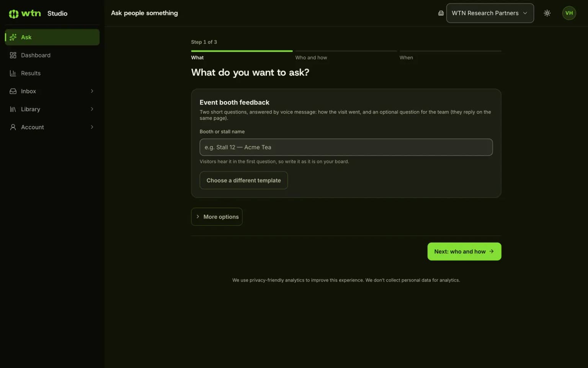Open Results in the sidebar
Viewport: 588px width, 368px height.
(x=52, y=73)
